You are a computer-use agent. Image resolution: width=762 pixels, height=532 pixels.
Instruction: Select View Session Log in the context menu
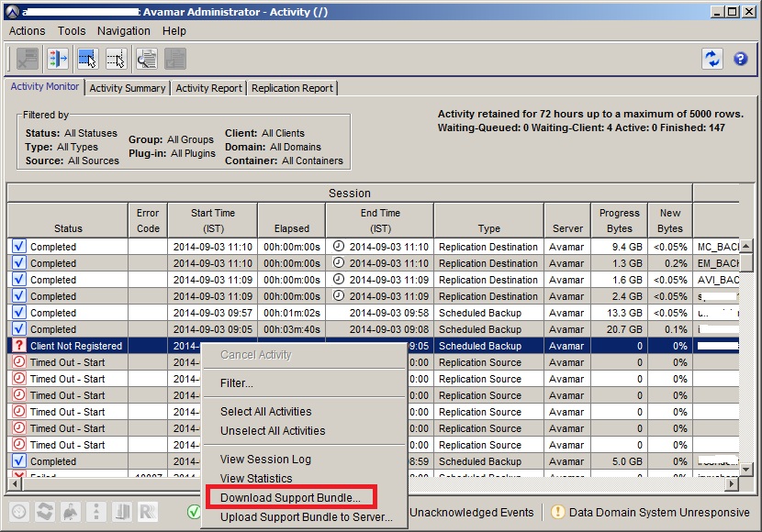[x=265, y=460]
